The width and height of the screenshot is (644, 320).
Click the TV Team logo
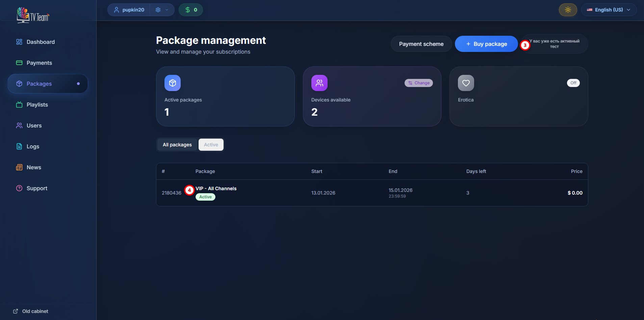pos(33,15)
